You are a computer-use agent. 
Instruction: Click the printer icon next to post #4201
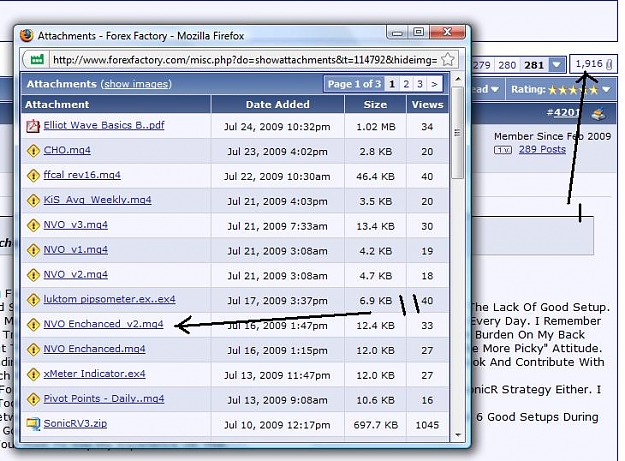click(598, 114)
